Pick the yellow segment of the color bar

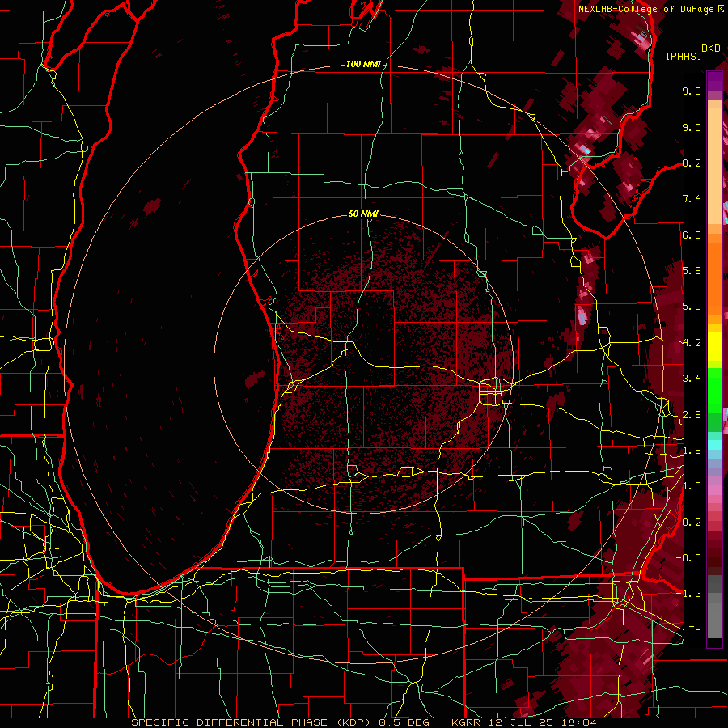[x=714, y=346]
